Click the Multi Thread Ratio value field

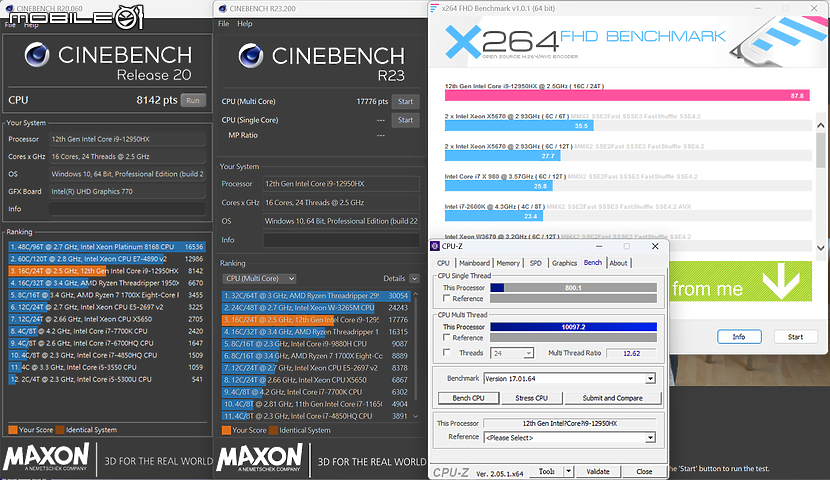(x=631, y=353)
